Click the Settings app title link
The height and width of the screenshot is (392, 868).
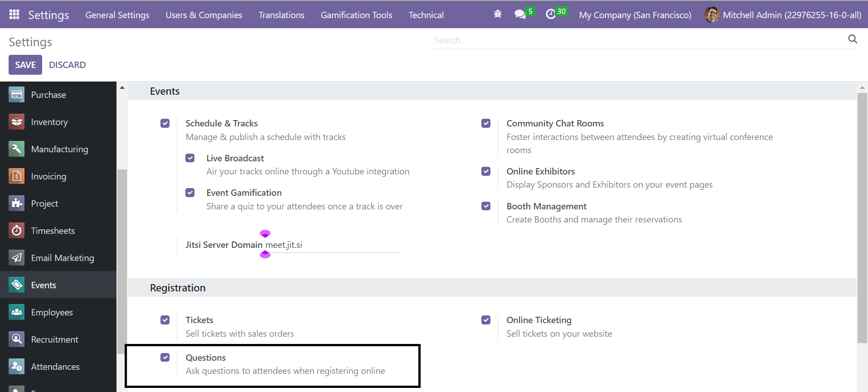point(48,15)
